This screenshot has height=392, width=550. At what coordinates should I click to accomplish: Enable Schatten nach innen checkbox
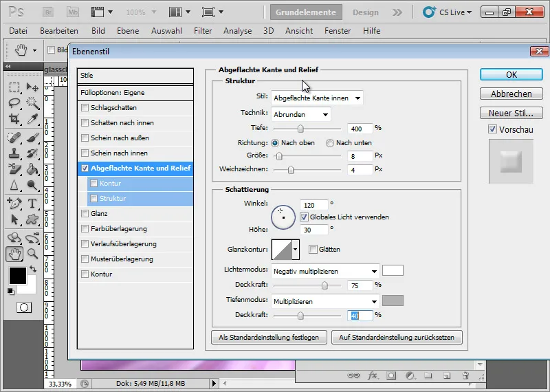(x=85, y=123)
